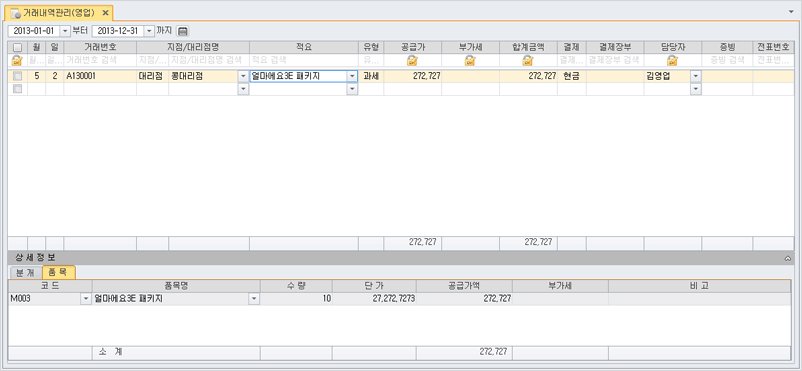Image resolution: width=802 pixels, height=371 pixels.
Task: Open 적요 dropdown for A130001 row
Action: point(352,76)
